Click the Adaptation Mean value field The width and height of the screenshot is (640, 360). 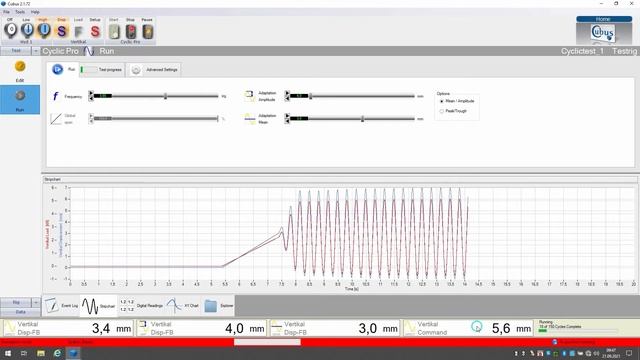tap(299, 119)
